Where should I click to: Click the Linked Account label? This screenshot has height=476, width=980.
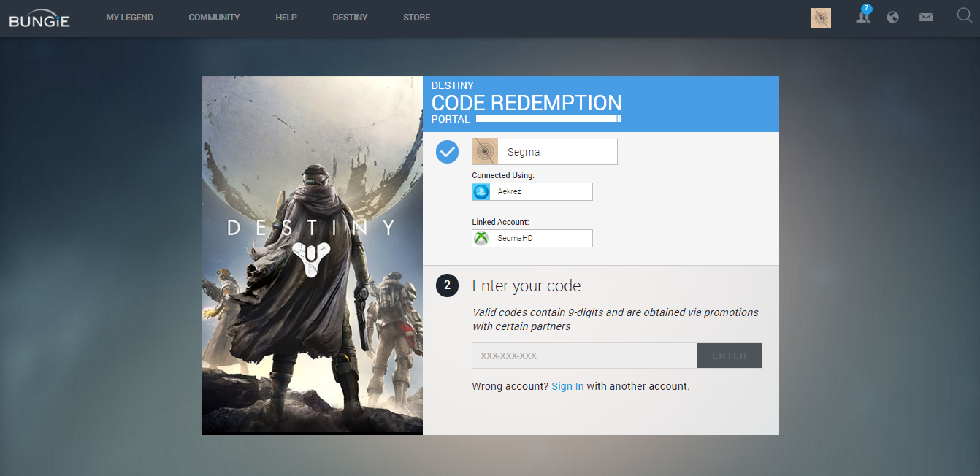[x=500, y=222]
